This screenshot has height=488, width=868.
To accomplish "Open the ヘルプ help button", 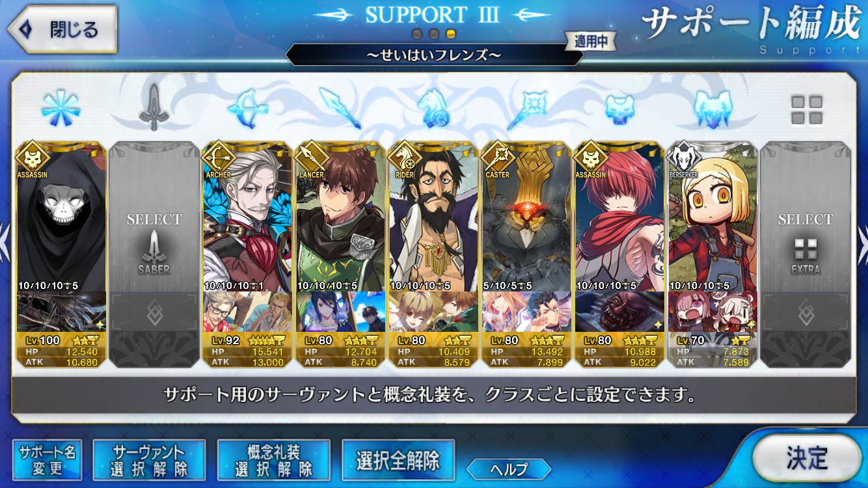I will tap(509, 468).
